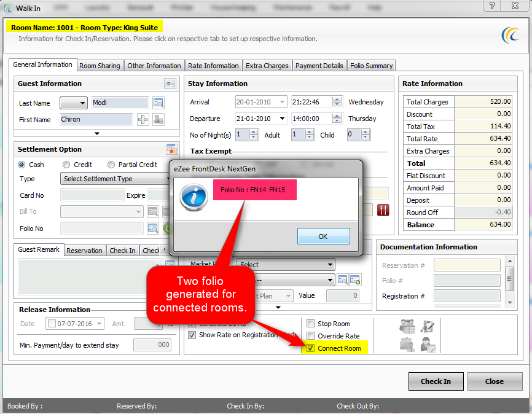Screen dimensions: 532x414
Task: Click the group guests list icon
Action: [407, 326]
